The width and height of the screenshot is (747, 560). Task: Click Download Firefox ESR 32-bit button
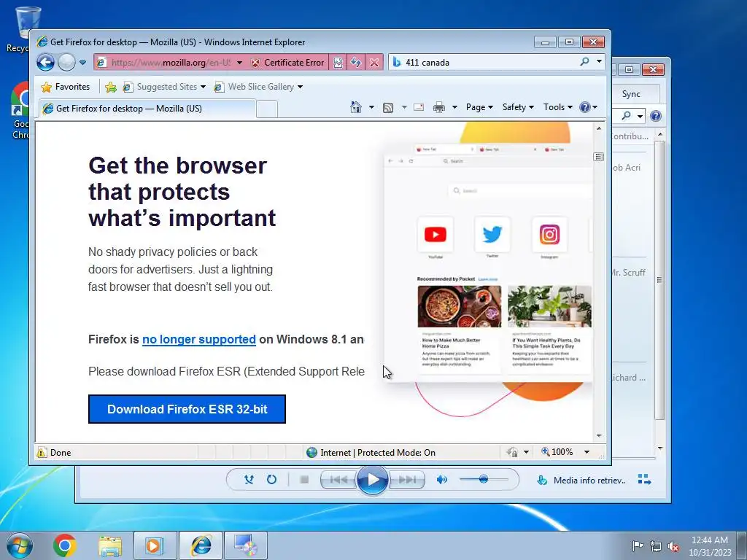[187, 409]
